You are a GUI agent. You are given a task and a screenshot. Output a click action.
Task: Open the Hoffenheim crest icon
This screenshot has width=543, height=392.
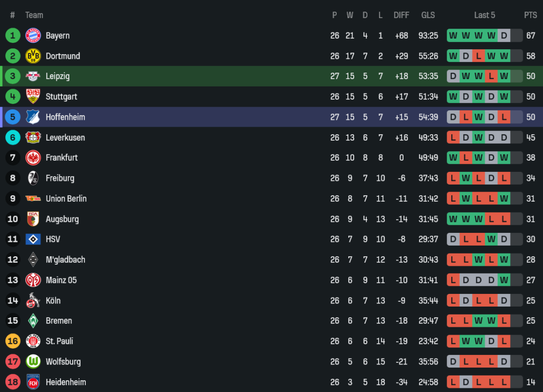click(x=33, y=117)
